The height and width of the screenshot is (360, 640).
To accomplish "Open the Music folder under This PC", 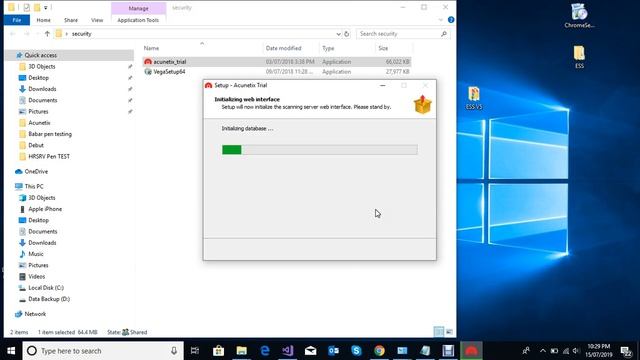I will (x=36, y=254).
